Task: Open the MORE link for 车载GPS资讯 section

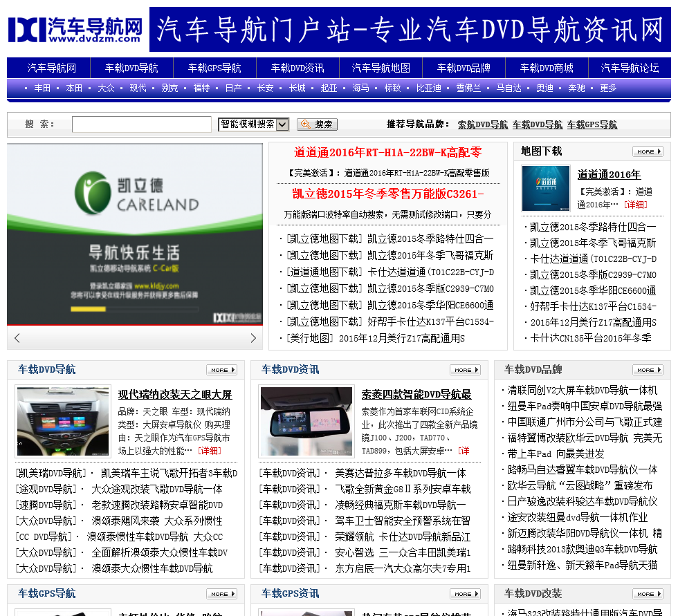Action: pos(465,594)
